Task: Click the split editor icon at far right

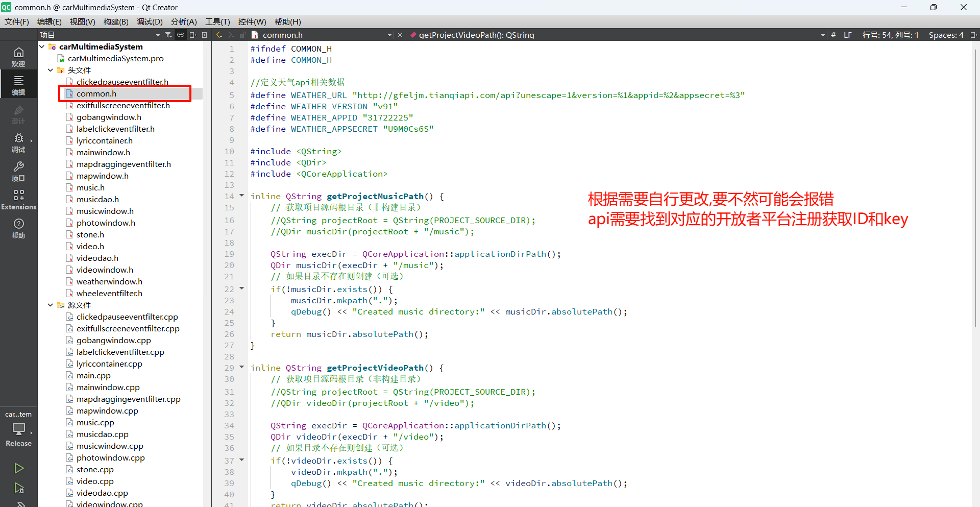Action: [973, 35]
